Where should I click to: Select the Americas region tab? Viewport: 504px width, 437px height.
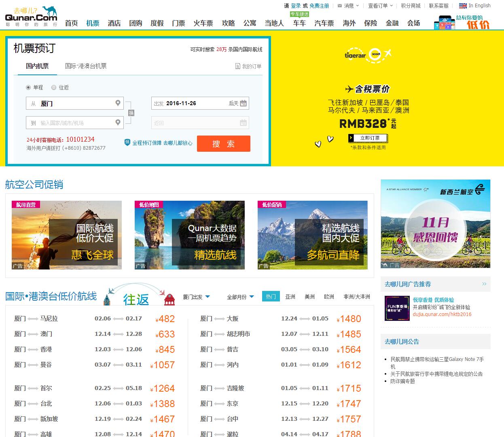(310, 297)
